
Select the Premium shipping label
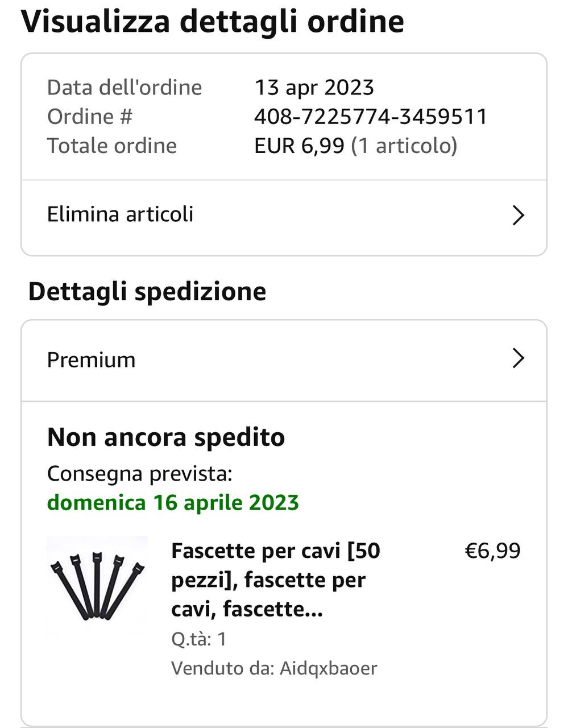[91, 360]
